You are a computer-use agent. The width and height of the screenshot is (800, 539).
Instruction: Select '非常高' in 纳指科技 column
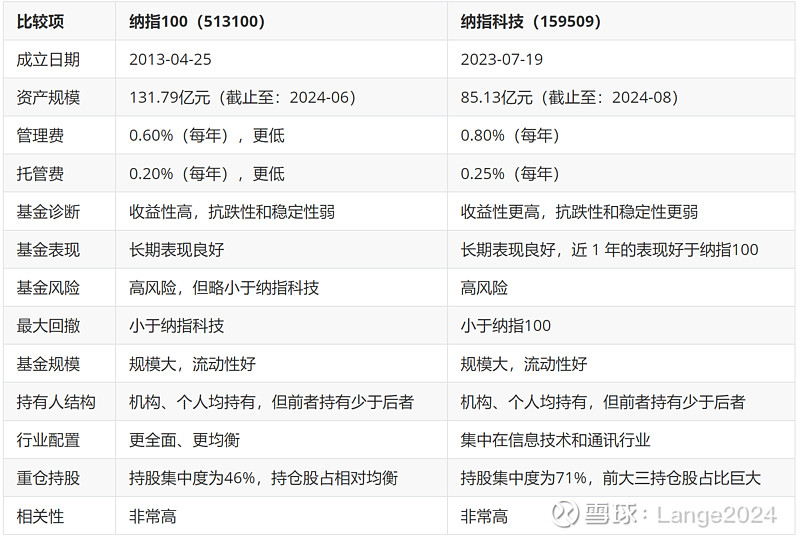coord(484,517)
